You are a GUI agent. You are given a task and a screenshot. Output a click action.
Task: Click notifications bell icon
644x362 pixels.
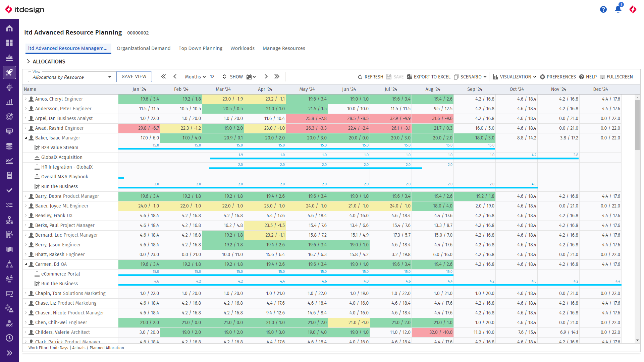(x=618, y=8)
